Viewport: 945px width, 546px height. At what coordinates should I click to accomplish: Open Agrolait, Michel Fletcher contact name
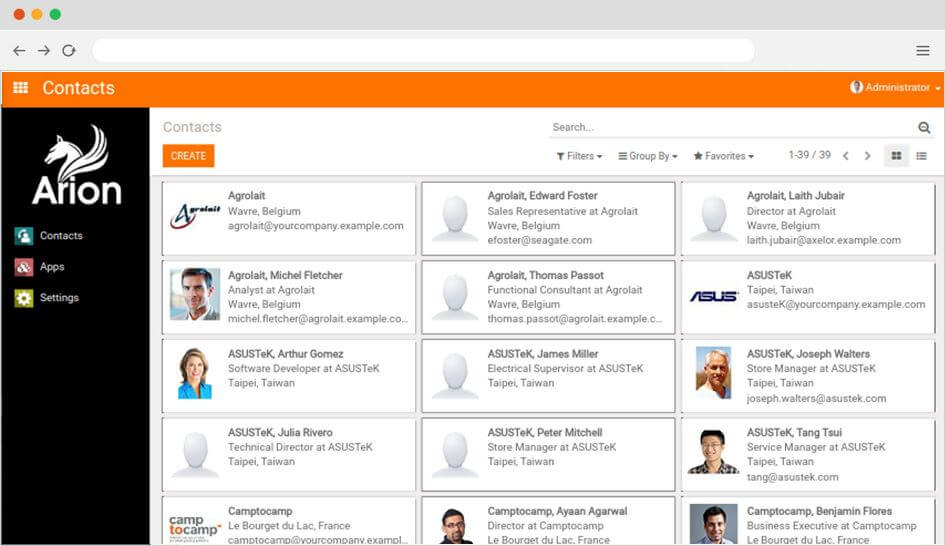[285, 275]
